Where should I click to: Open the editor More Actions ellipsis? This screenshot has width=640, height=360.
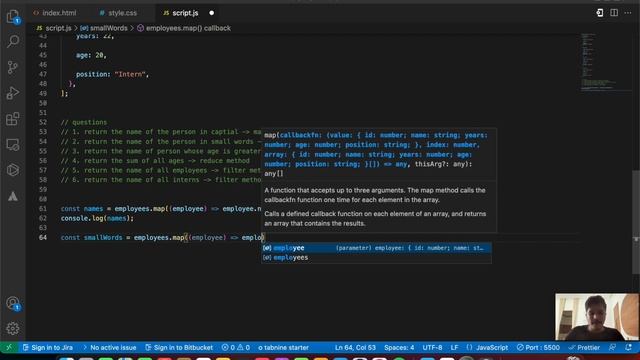point(628,13)
